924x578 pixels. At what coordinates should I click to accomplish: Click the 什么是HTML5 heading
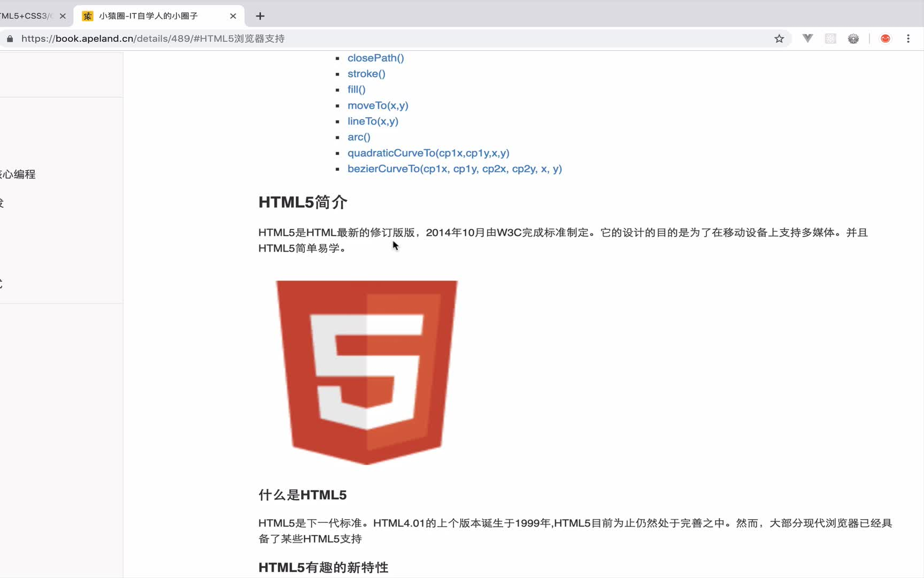coord(303,495)
